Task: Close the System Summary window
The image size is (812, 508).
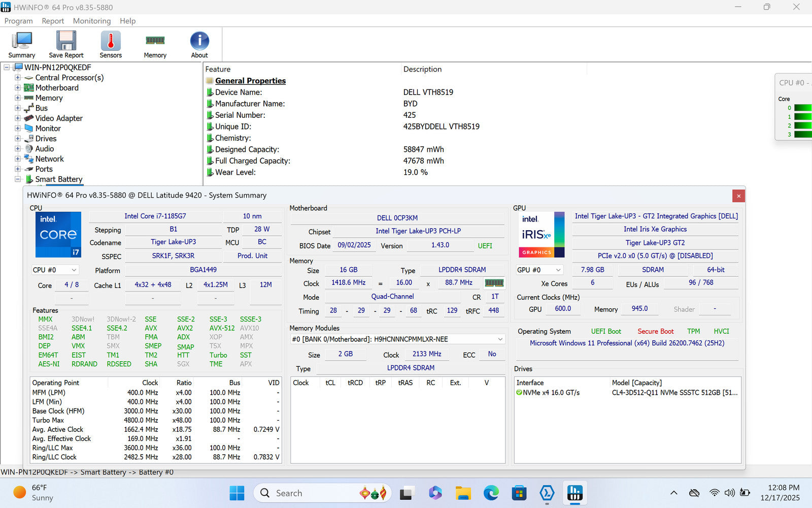Action: tap(738, 196)
